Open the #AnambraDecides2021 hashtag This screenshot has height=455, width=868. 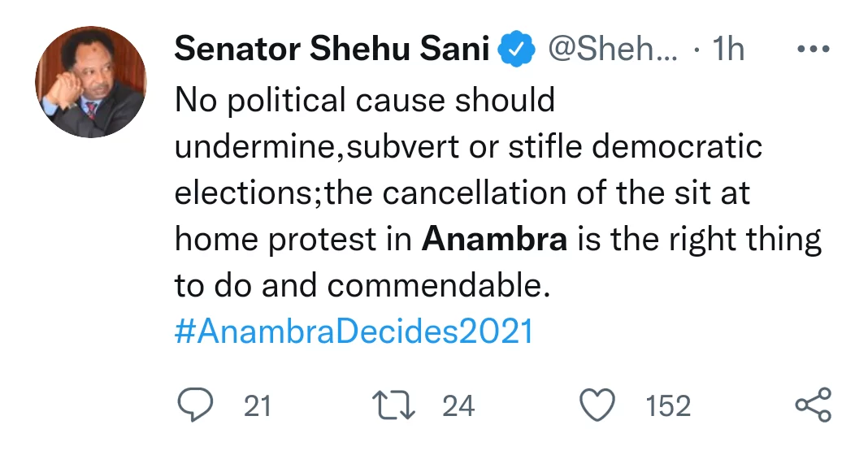click(x=354, y=332)
